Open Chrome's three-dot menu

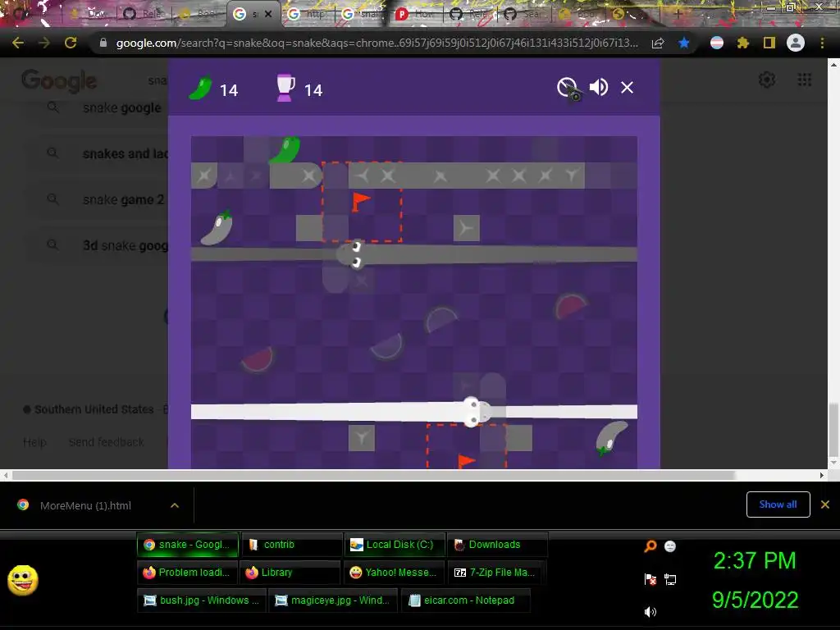tap(822, 43)
